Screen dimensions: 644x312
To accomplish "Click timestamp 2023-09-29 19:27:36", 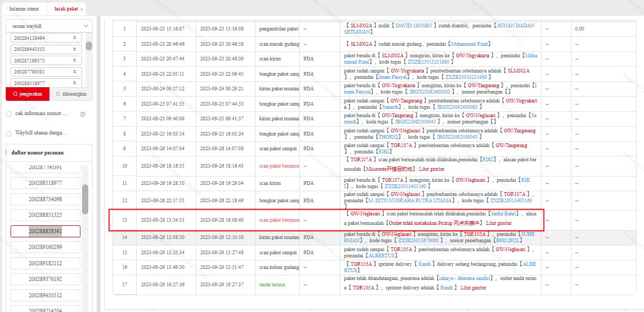I will 162,284.
